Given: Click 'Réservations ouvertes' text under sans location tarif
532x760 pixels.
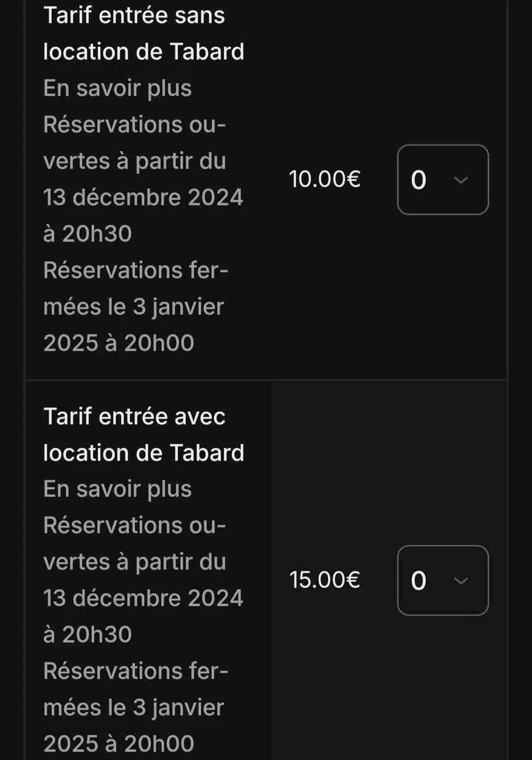Looking at the screenshot, I should coord(135,125).
